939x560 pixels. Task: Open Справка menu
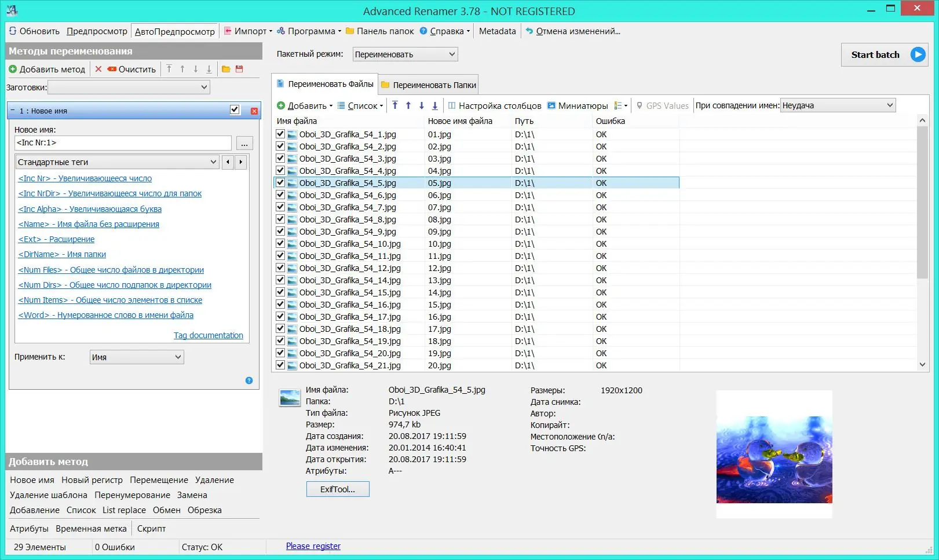coord(445,31)
